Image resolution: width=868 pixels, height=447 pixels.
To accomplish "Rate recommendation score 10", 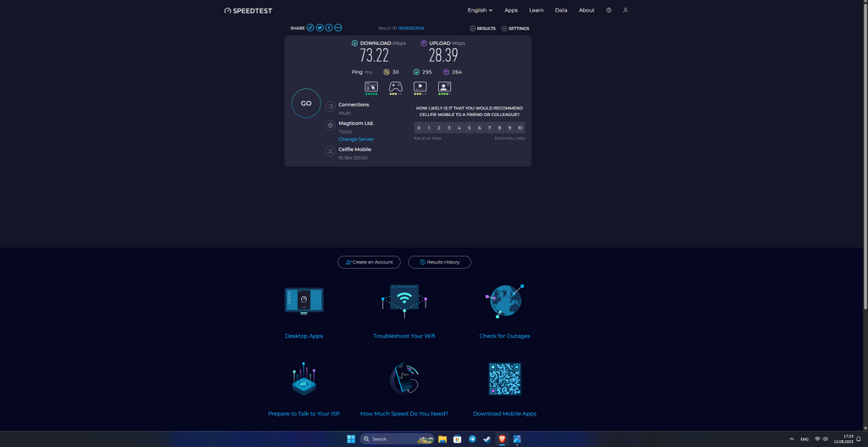I will (520, 128).
